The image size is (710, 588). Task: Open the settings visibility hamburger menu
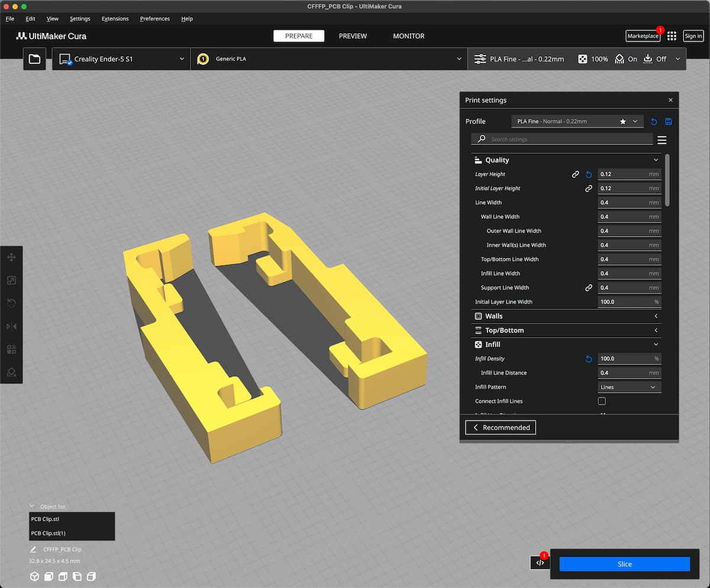(662, 140)
